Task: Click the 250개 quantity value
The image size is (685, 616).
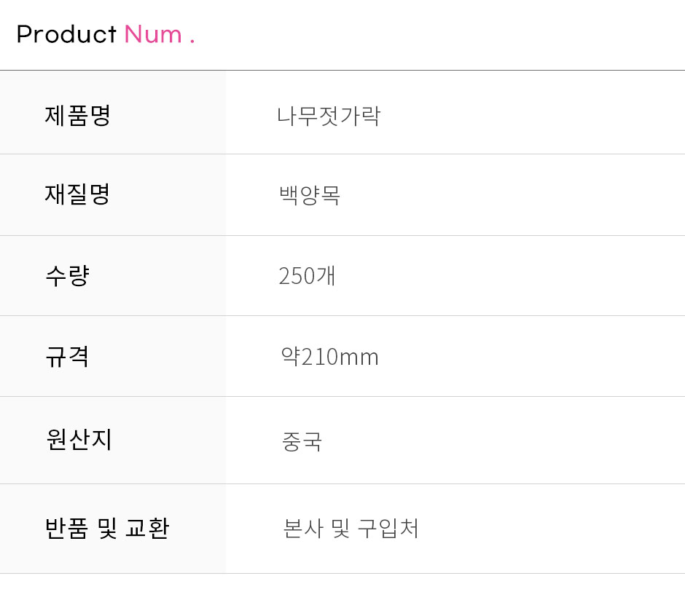Action: tap(307, 276)
